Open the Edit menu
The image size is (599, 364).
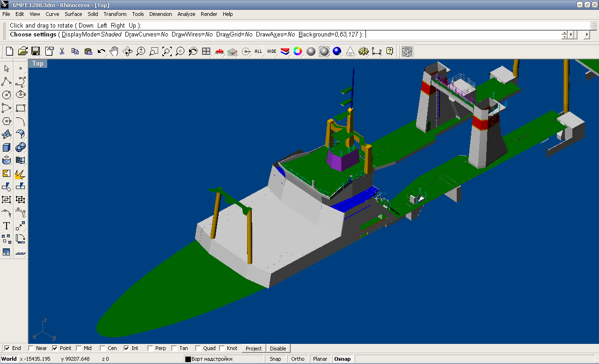coord(20,14)
